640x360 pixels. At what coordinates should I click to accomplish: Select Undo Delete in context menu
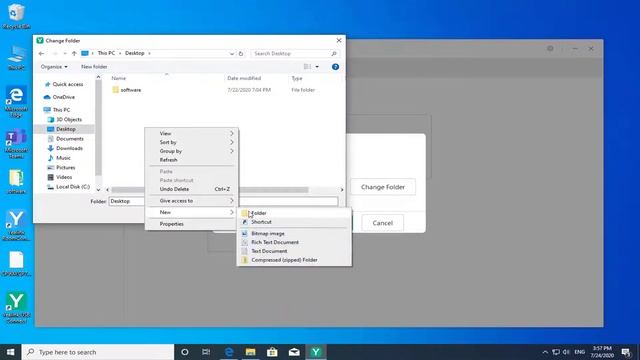coord(191,189)
